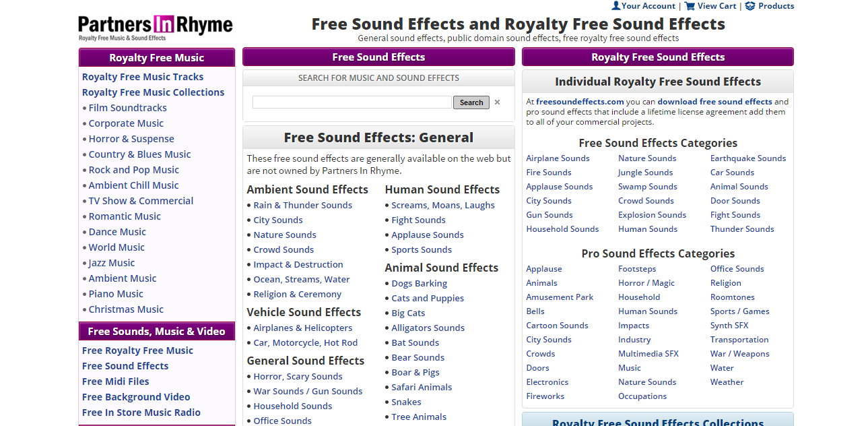Click into the sound effects search field

(352, 102)
